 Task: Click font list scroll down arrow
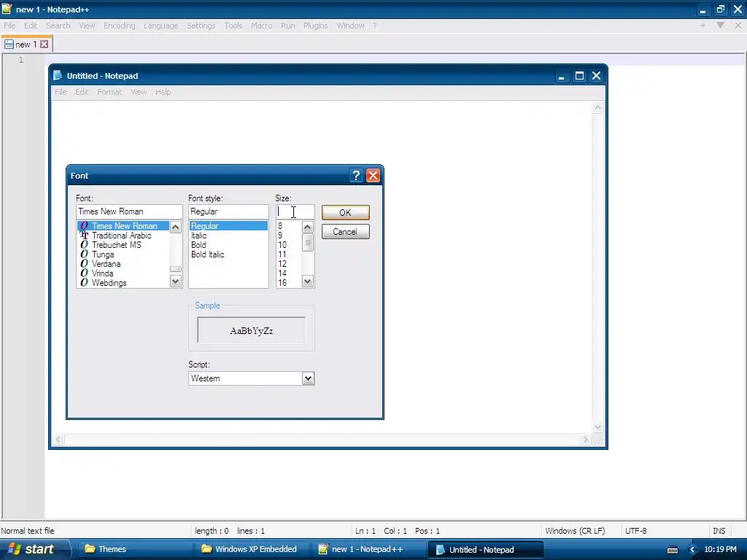click(175, 281)
